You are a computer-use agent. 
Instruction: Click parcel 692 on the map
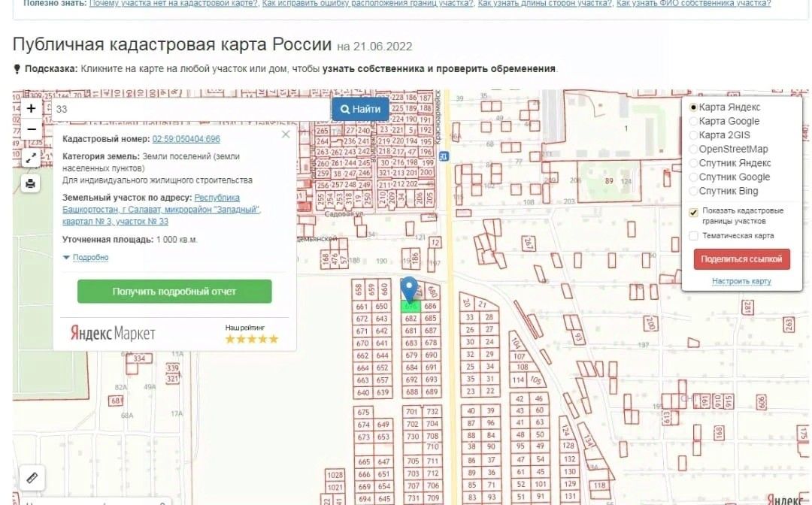(411, 380)
